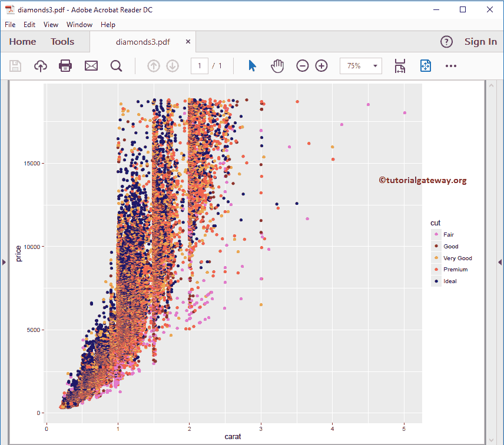
Task: Open more tools ellipsis menu
Action: [451, 66]
